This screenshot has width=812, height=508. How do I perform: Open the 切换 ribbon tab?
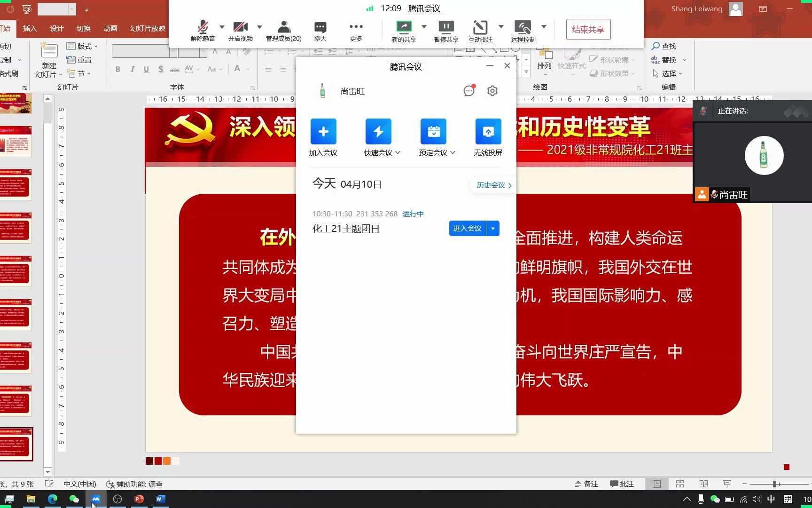[x=84, y=28]
